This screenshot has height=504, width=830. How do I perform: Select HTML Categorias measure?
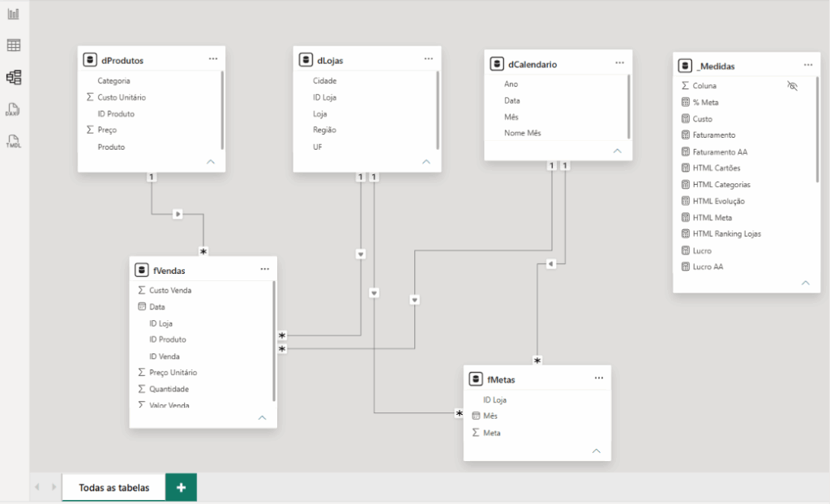click(x=721, y=184)
